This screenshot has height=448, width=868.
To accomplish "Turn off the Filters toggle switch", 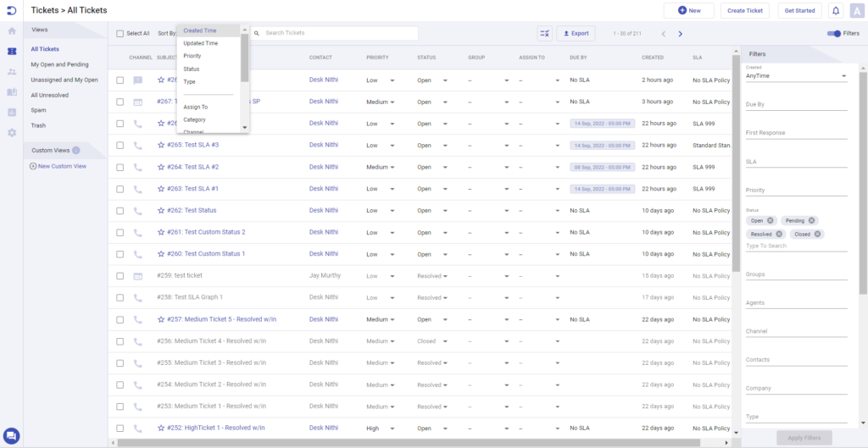I will (x=834, y=34).
